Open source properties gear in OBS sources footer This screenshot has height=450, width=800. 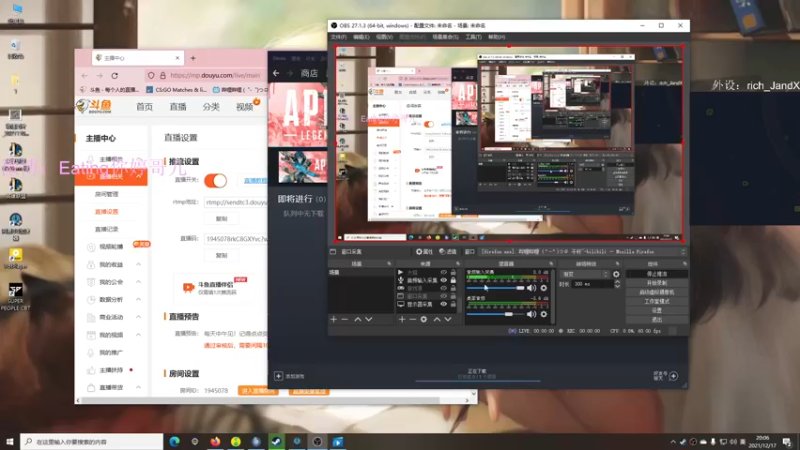[423, 319]
